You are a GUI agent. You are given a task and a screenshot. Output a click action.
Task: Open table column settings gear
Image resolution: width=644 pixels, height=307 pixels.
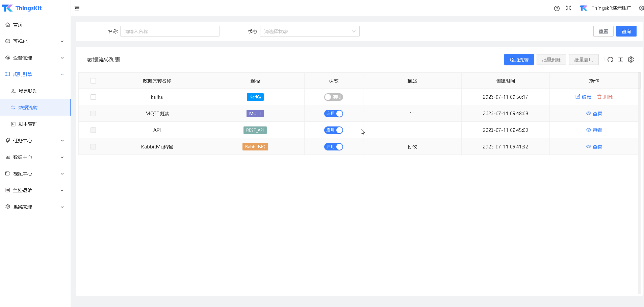click(630, 60)
